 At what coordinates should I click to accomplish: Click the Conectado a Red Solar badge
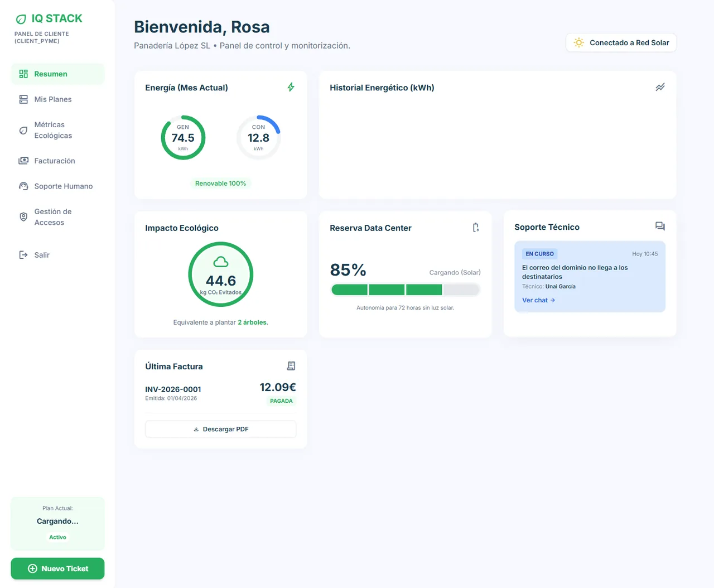click(621, 43)
